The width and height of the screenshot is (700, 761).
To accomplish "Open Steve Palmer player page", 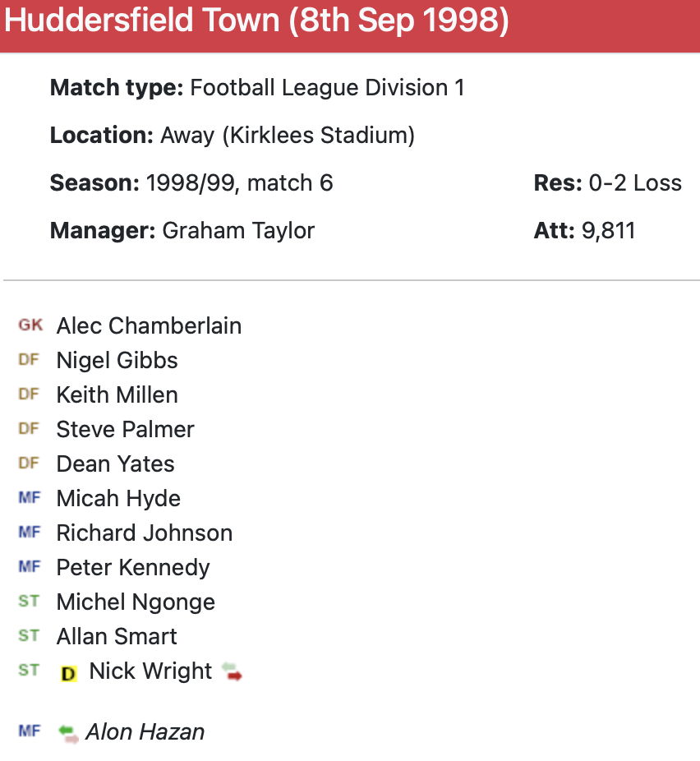I will pyautogui.click(x=125, y=429).
